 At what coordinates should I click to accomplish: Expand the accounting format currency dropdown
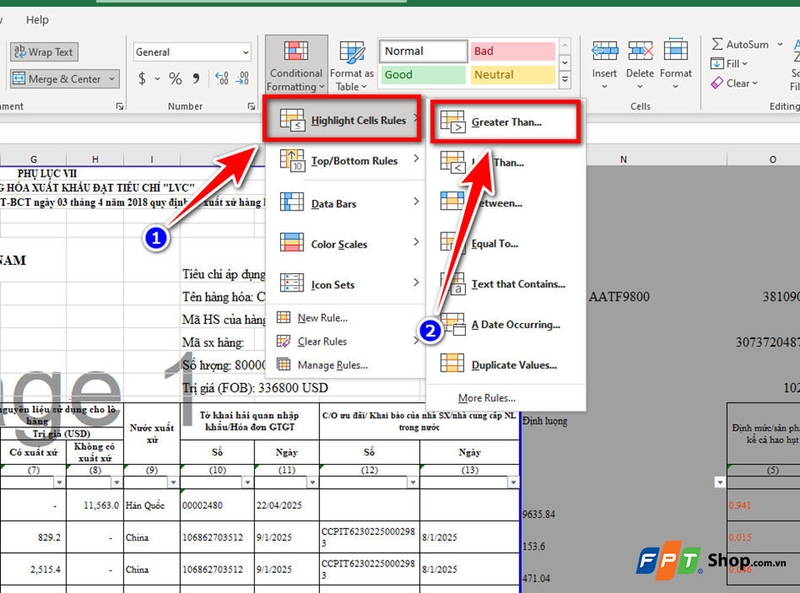(157, 79)
